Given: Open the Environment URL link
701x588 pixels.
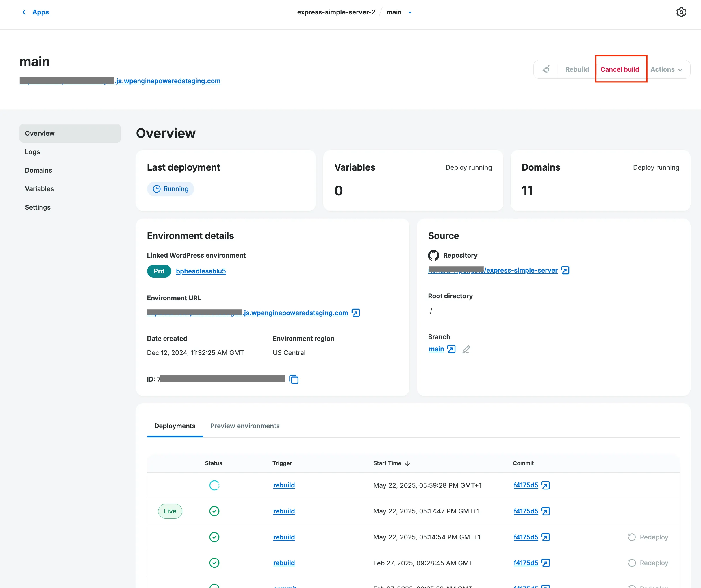Looking at the screenshot, I should (x=247, y=313).
